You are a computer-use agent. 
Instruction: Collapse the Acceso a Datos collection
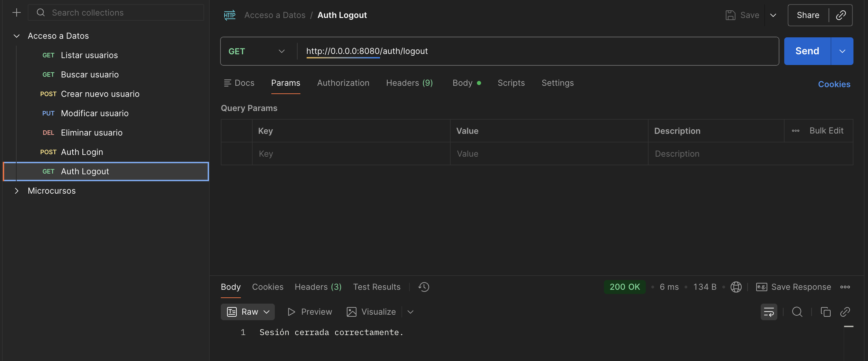click(x=16, y=36)
